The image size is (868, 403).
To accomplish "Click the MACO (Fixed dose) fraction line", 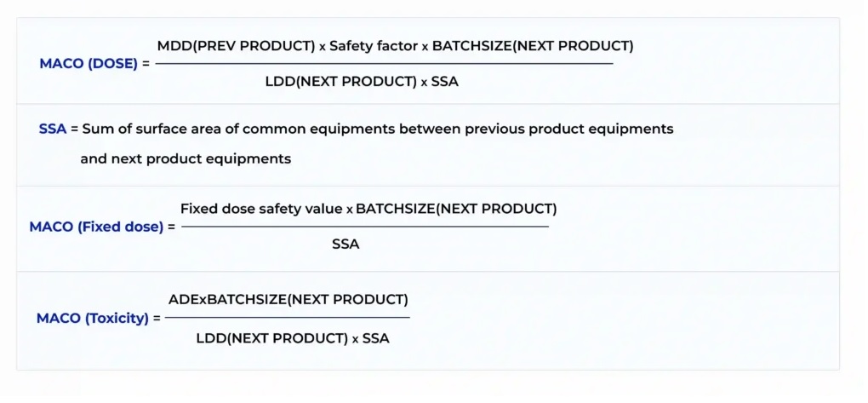I will point(365,227).
